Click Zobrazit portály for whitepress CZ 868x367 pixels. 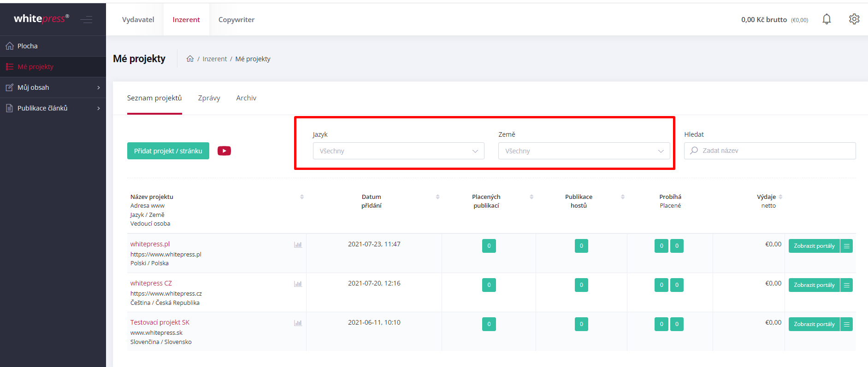[x=814, y=285]
